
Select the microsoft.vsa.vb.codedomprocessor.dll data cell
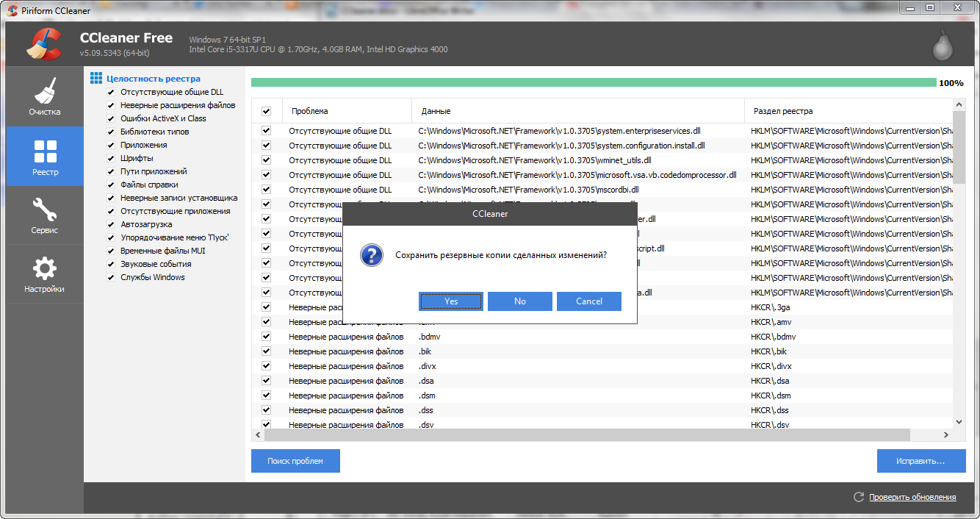pyautogui.click(x=577, y=175)
